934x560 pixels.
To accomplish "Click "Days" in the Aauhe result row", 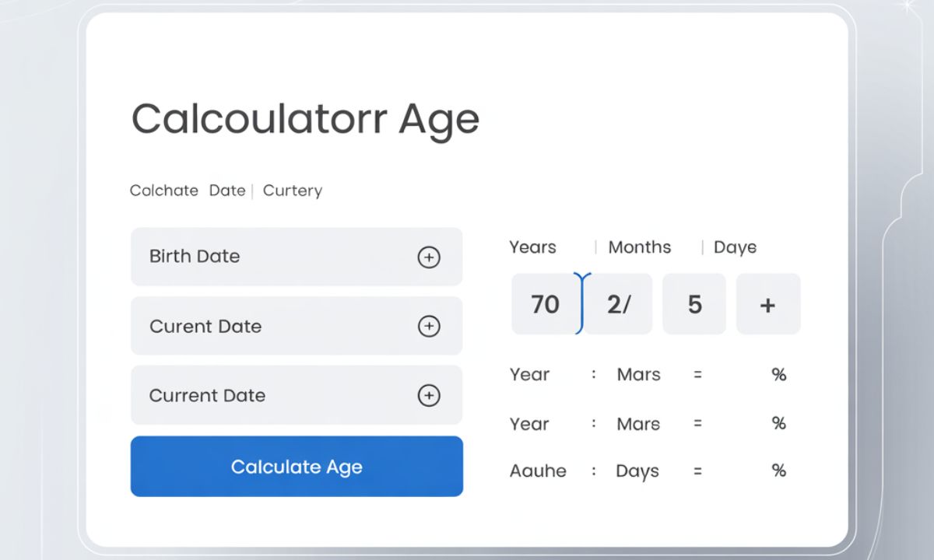I will pyautogui.click(x=637, y=471).
